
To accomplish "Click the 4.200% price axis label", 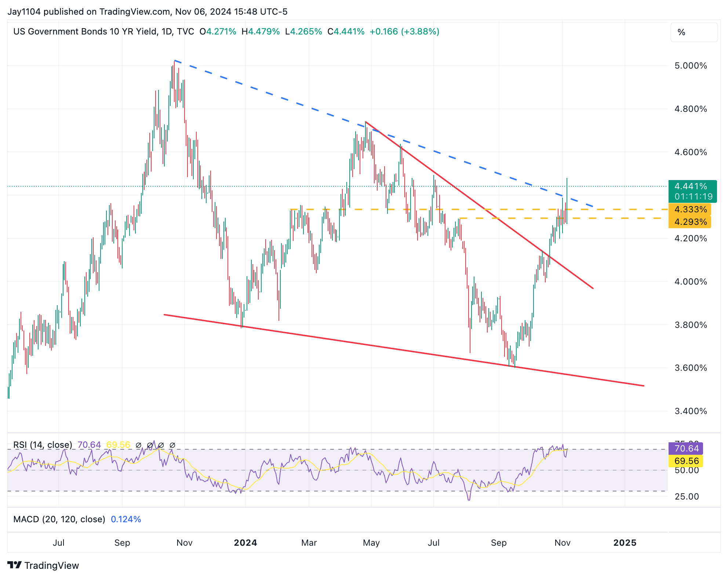I will [691, 238].
